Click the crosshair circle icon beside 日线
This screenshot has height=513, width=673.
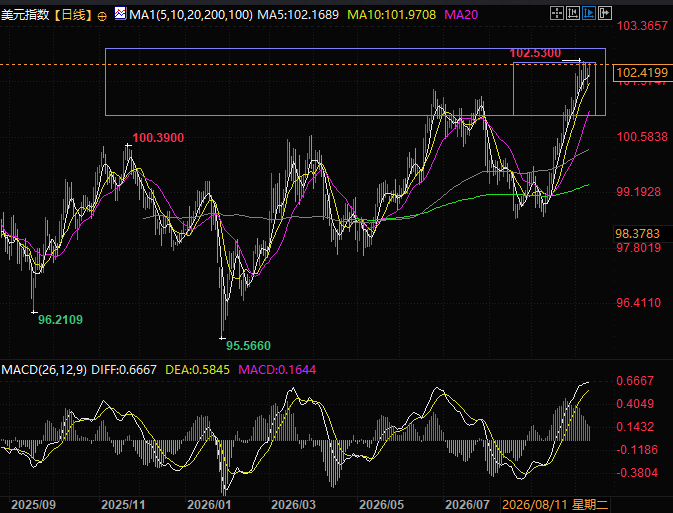click(102, 16)
